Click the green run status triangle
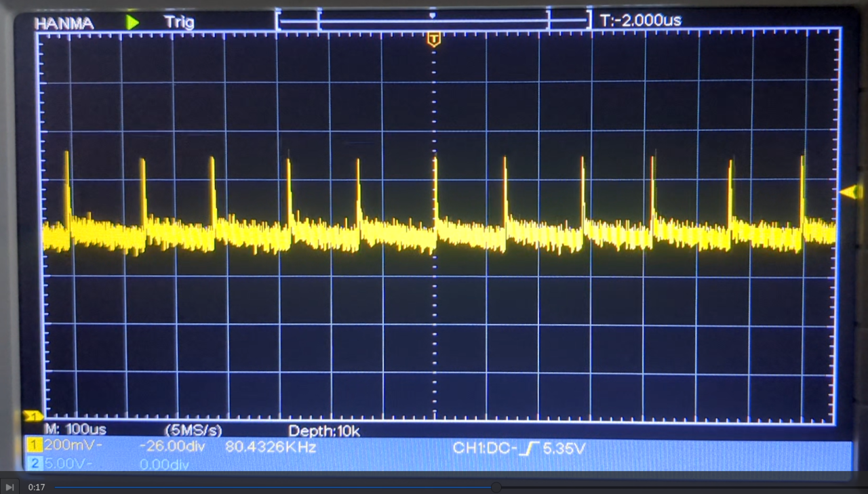The height and width of the screenshot is (494, 868). 132,22
